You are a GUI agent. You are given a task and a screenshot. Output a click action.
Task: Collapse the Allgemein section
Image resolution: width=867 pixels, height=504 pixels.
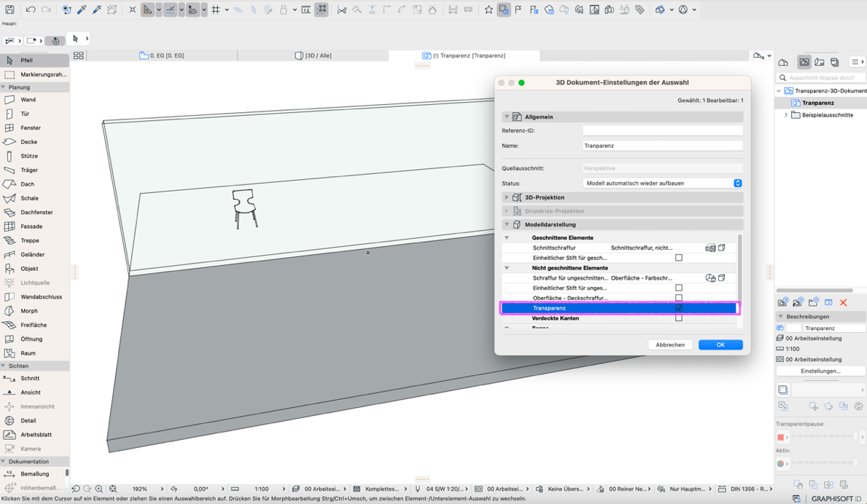point(506,117)
